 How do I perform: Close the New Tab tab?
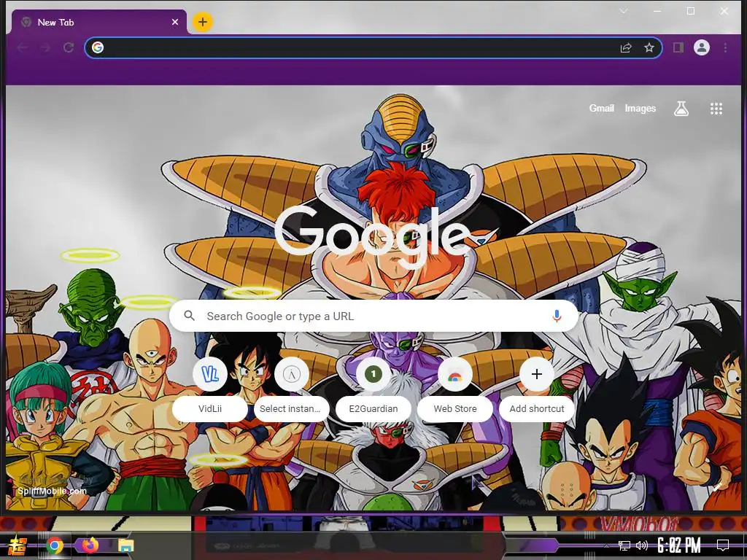[x=175, y=22]
